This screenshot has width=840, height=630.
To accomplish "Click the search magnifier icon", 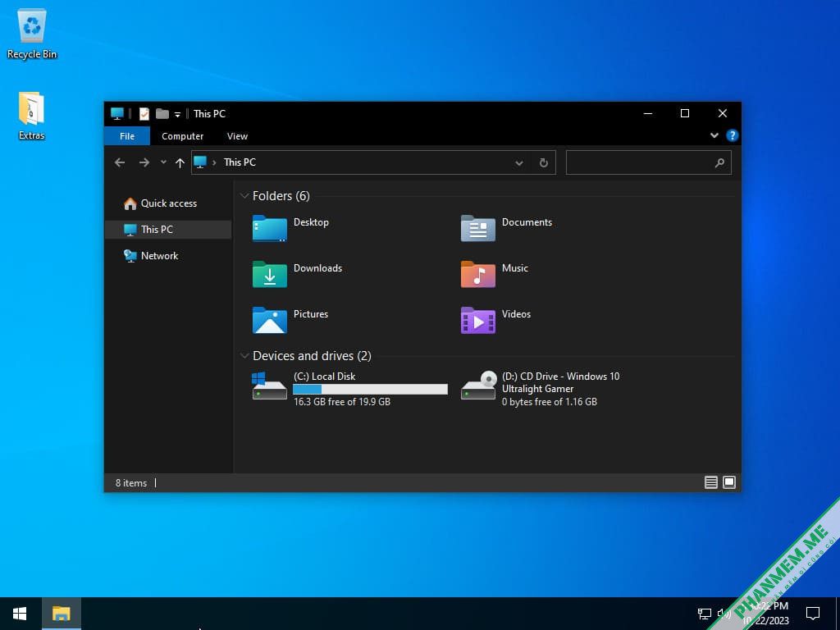I will [x=719, y=162].
